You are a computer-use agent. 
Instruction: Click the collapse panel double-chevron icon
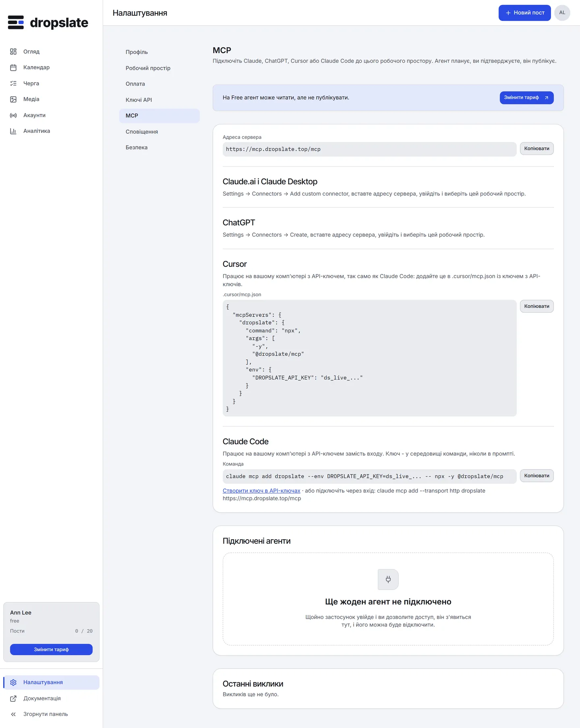click(13, 714)
